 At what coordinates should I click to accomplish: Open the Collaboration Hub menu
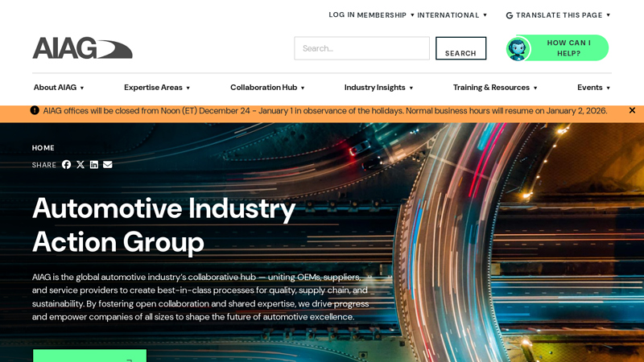pyautogui.click(x=267, y=88)
